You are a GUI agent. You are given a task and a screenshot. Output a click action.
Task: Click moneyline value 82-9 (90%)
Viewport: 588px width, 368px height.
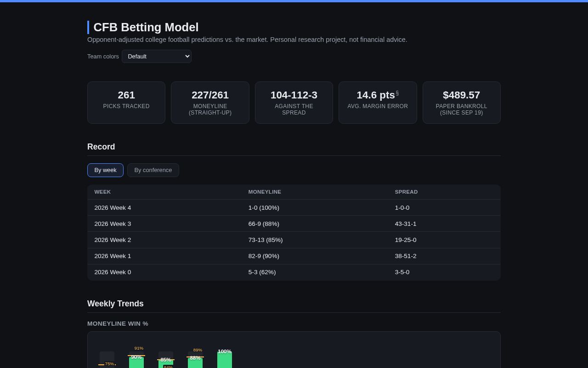[x=264, y=256]
